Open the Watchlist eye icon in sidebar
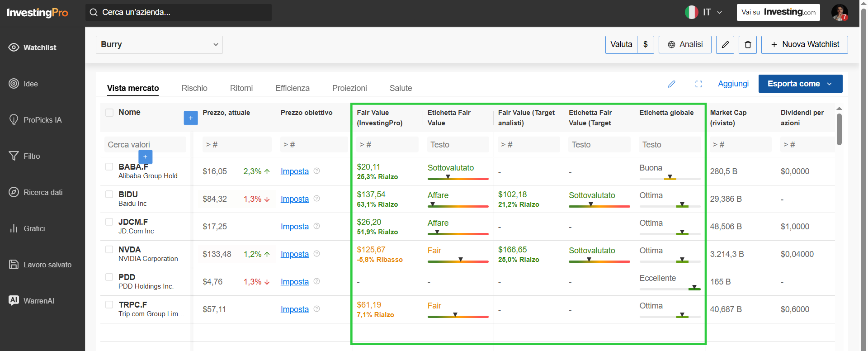 (14, 47)
